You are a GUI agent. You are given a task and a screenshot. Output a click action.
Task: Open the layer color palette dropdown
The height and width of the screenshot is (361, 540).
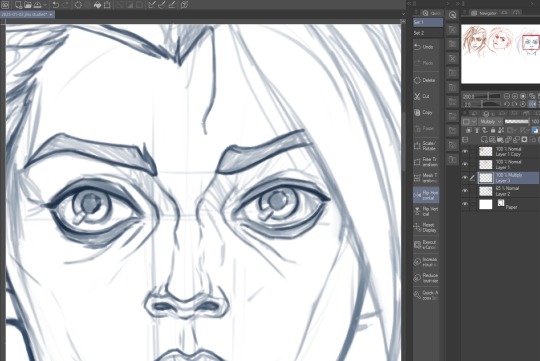(x=469, y=122)
